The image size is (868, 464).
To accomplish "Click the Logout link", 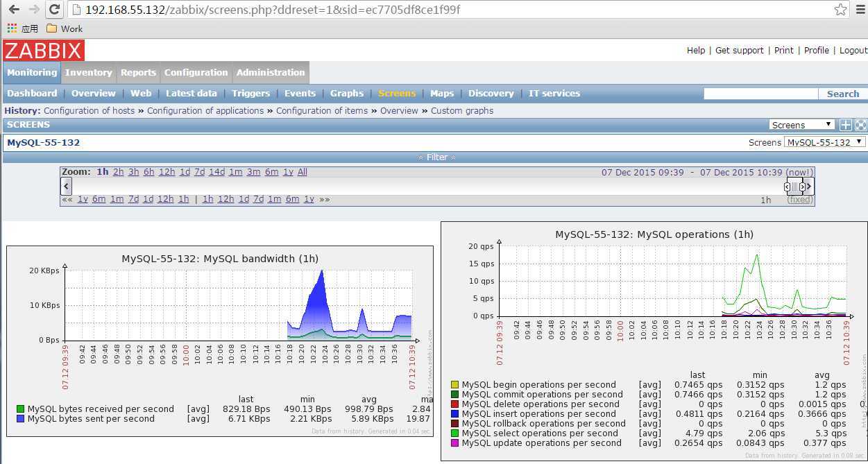I will point(853,50).
